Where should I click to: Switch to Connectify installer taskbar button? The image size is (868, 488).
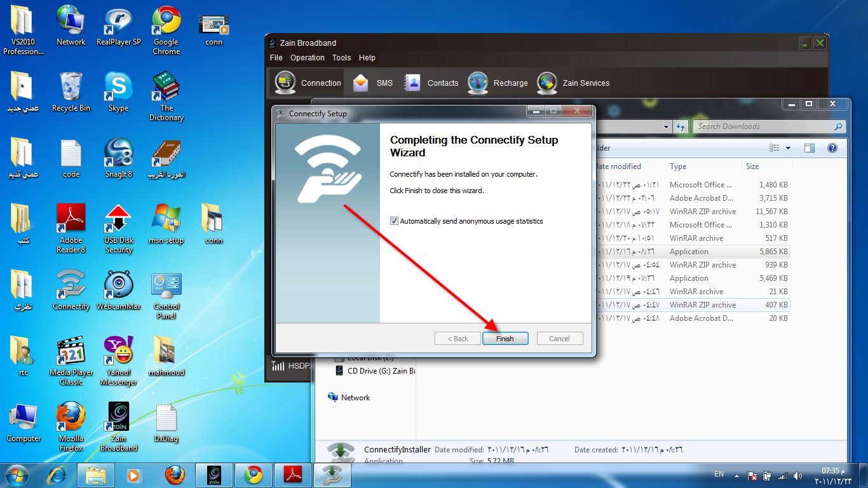332,475
